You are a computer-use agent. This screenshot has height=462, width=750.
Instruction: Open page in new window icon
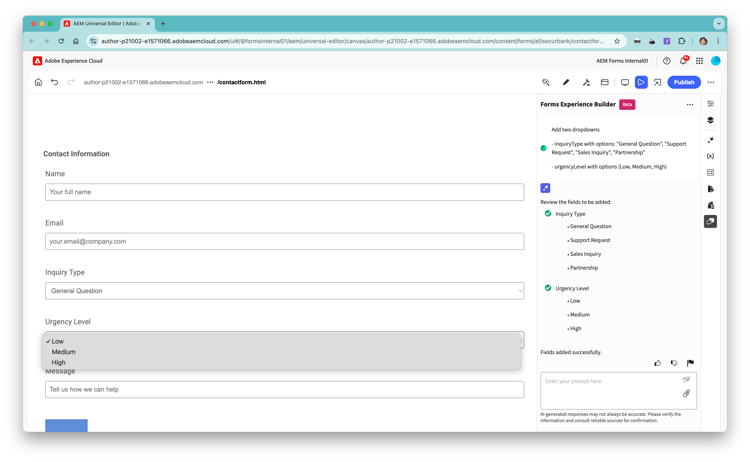point(658,82)
